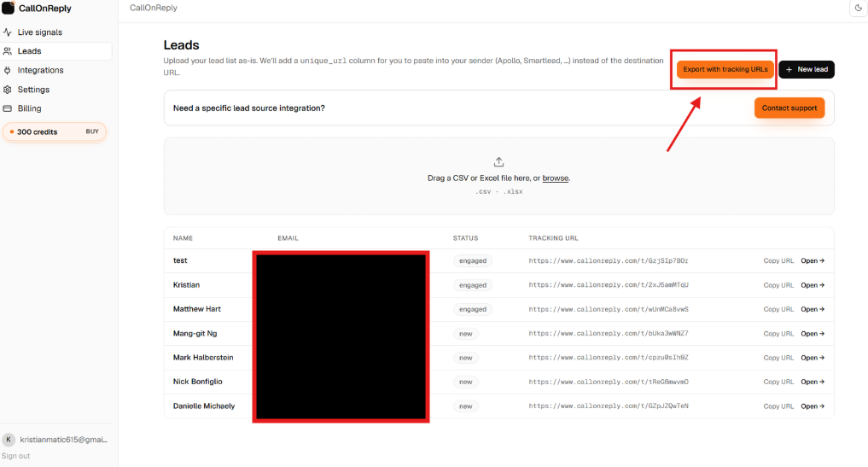Click STATUS column header
Image resolution: width=868 pixels, height=467 pixels.
[x=465, y=238]
